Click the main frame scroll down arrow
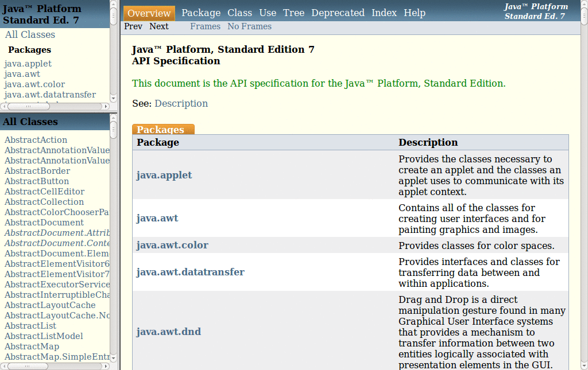The width and height of the screenshot is (588, 370). point(584,366)
